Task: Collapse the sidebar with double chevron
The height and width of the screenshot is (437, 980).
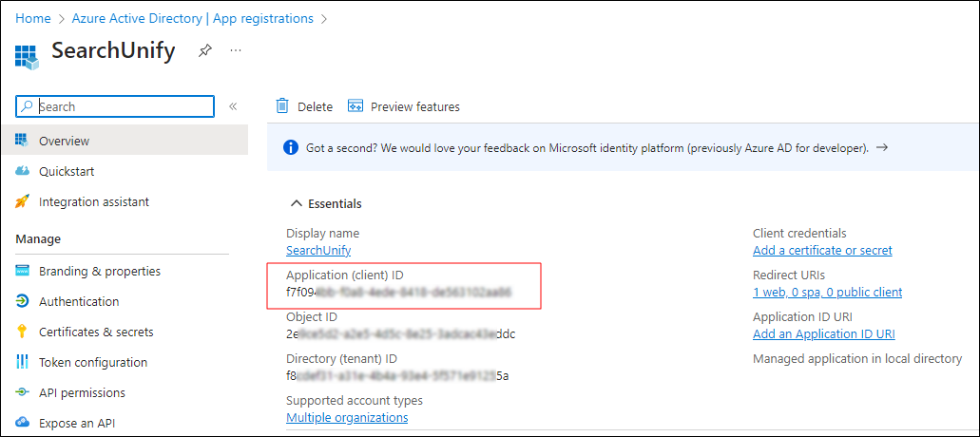Action: 233,106
